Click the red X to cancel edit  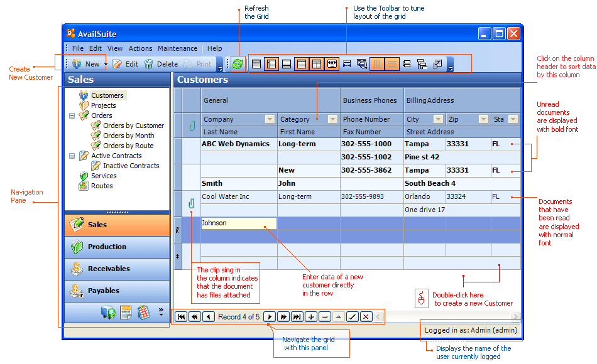pos(366,317)
